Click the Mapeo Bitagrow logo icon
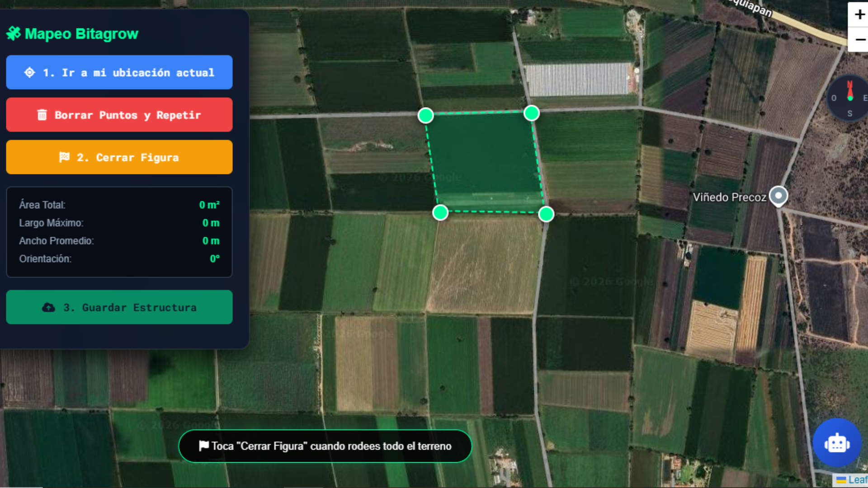This screenshot has height=488, width=868. [x=14, y=33]
